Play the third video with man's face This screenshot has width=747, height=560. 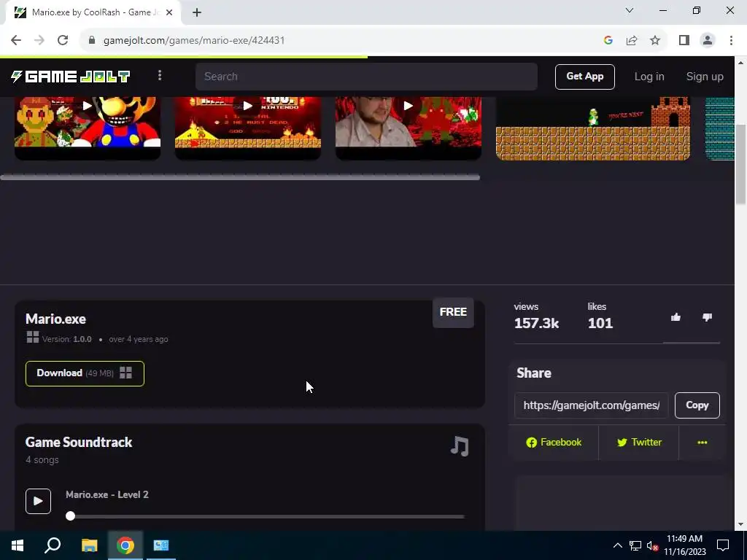click(409, 106)
